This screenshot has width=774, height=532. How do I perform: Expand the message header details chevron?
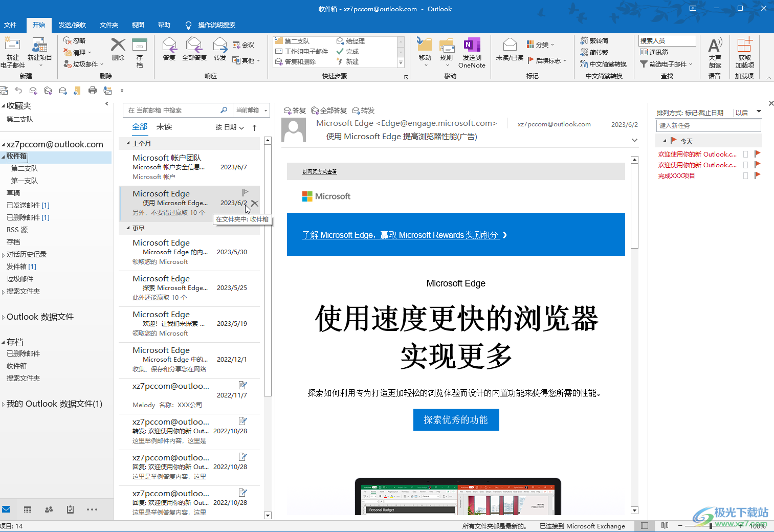(634, 140)
